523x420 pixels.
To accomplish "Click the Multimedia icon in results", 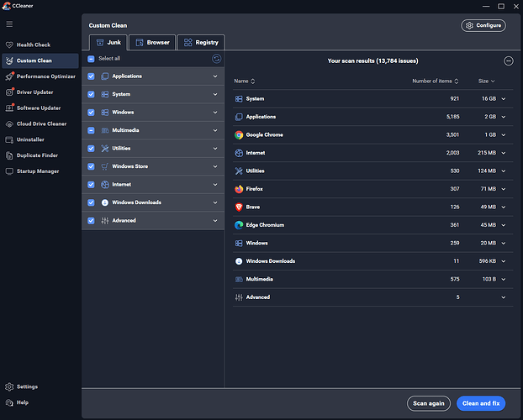I will [x=239, y=280].
